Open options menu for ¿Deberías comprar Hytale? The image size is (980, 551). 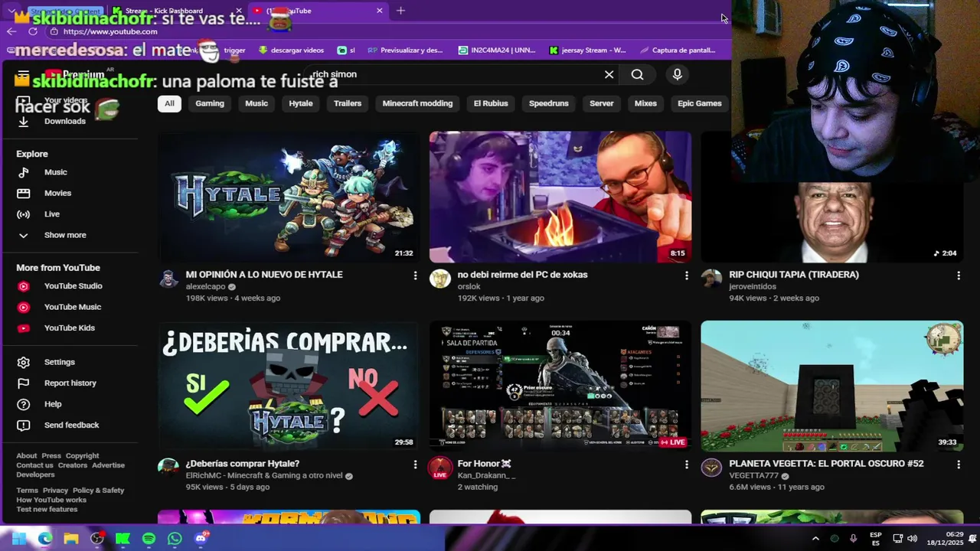tap(415, 465)
